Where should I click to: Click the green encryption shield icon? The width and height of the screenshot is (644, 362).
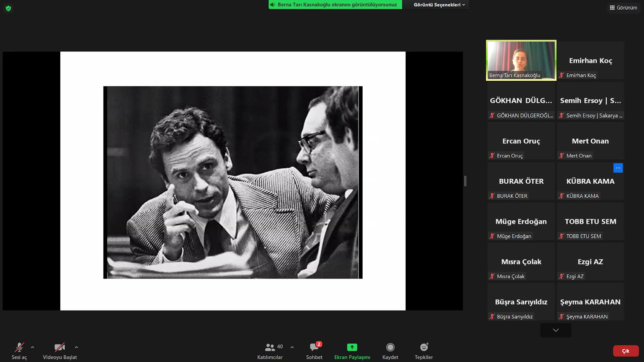8,8
